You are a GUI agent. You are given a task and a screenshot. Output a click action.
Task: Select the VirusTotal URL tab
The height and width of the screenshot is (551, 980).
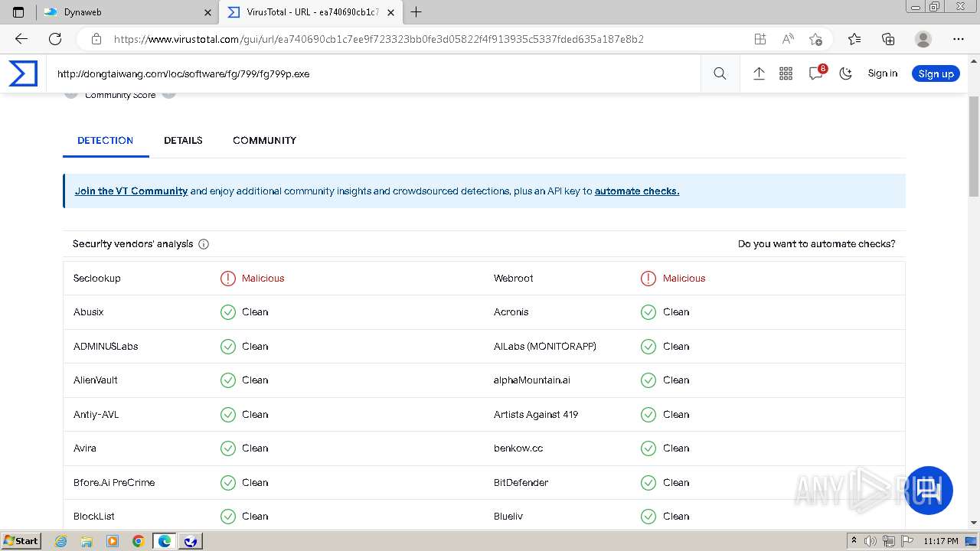310,12
